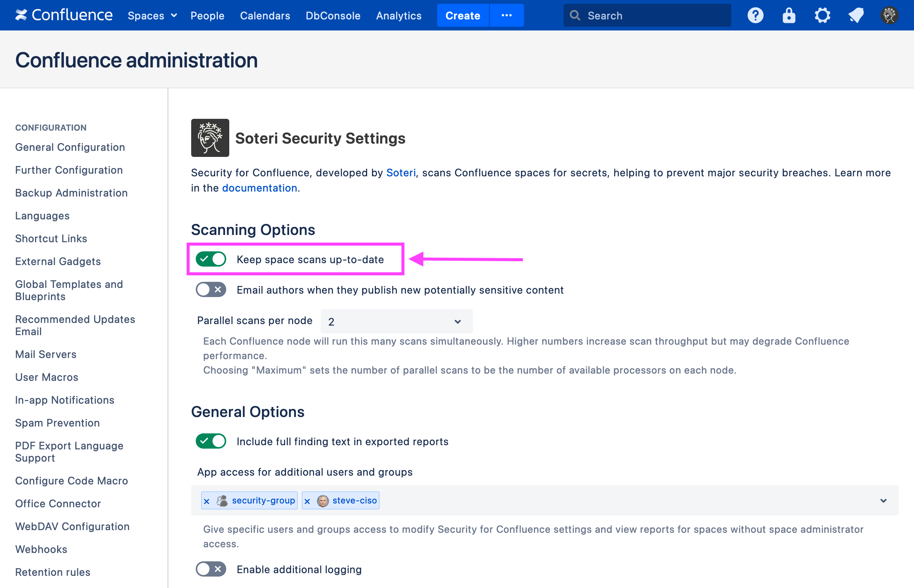Open the notifications bell icon
914x588 pixels.
tap(856, 15)
